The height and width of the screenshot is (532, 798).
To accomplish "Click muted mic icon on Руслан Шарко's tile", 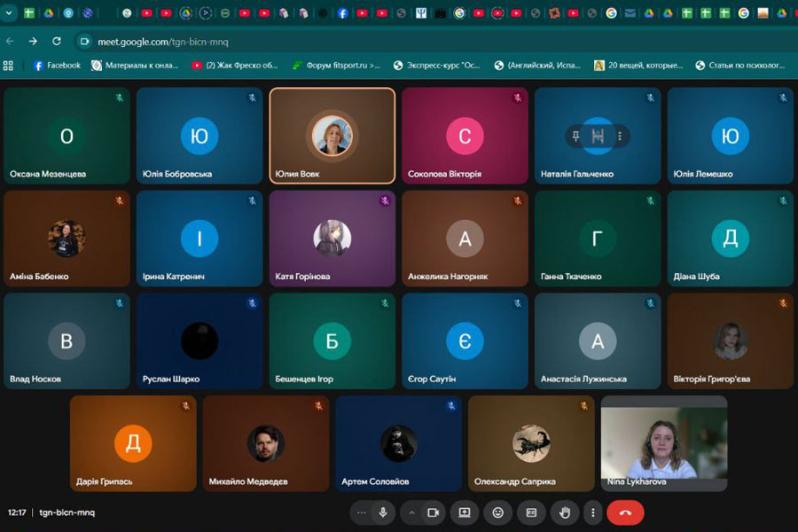I will point(252,303).
